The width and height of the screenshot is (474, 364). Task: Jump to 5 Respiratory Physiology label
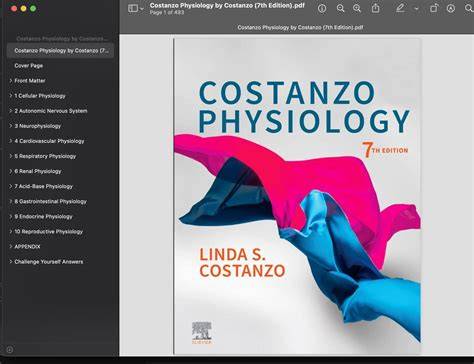(x=45, y=156)
